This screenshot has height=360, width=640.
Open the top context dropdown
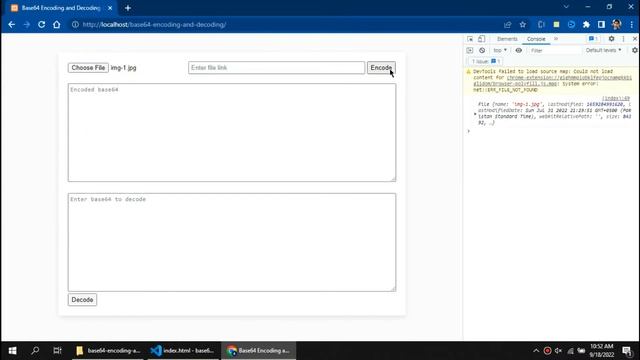coord(500,50)
